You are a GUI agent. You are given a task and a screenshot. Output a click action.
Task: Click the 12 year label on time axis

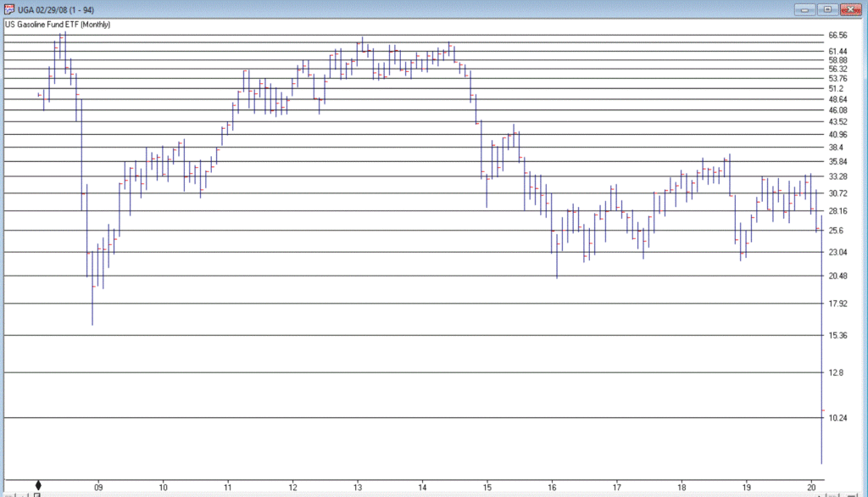click(x=292, y=488)
